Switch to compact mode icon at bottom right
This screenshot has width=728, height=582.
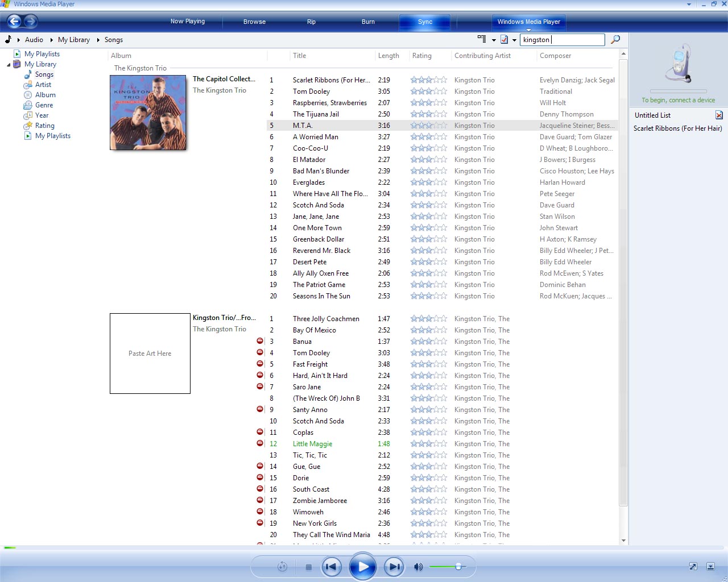tap(710, 566)
